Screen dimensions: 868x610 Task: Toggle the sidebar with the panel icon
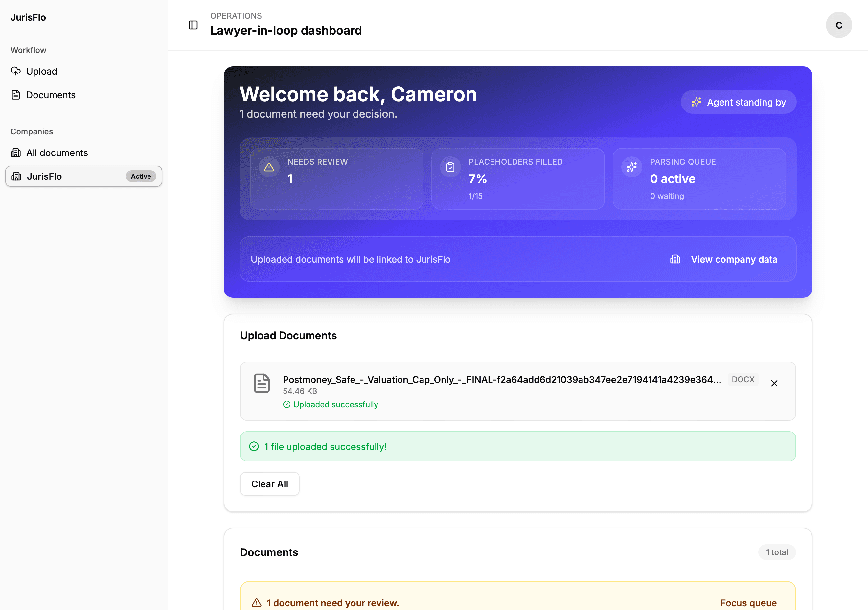pyautogui.click(x=193, y=25)
